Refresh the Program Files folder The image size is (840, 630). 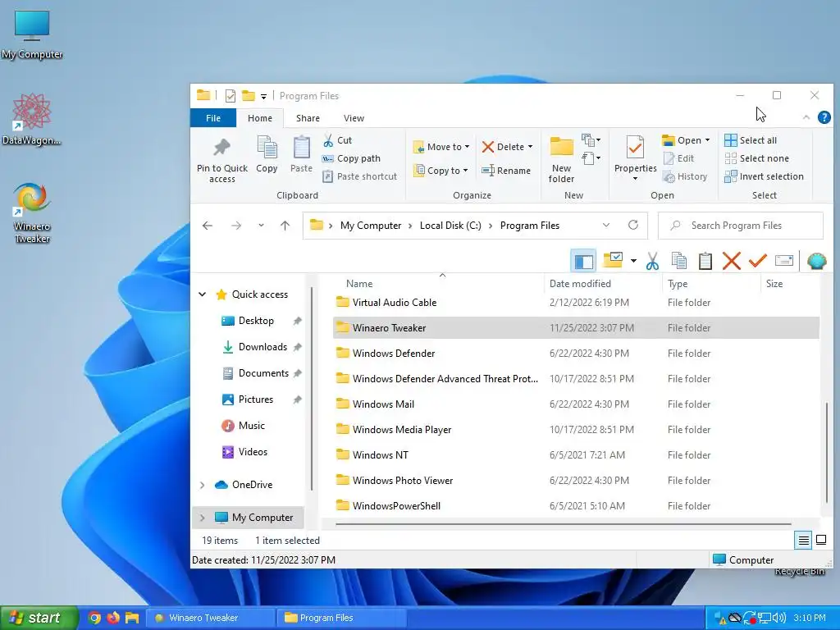[633, 225]
